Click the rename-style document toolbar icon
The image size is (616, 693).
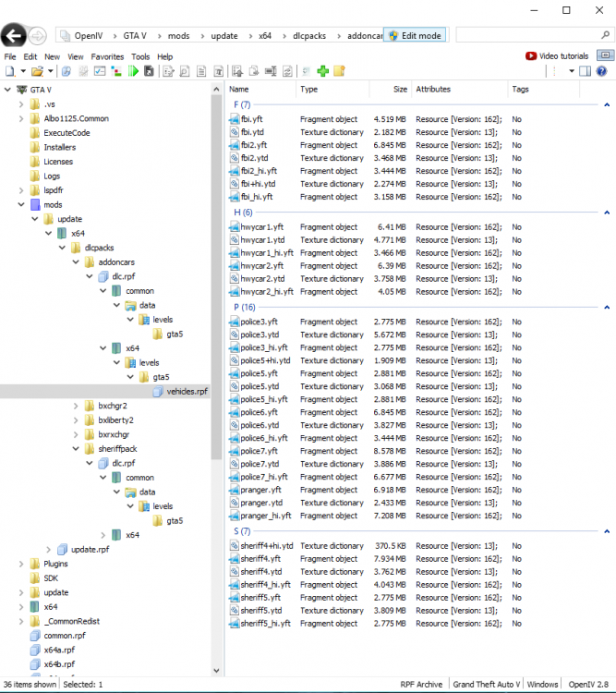218,71
